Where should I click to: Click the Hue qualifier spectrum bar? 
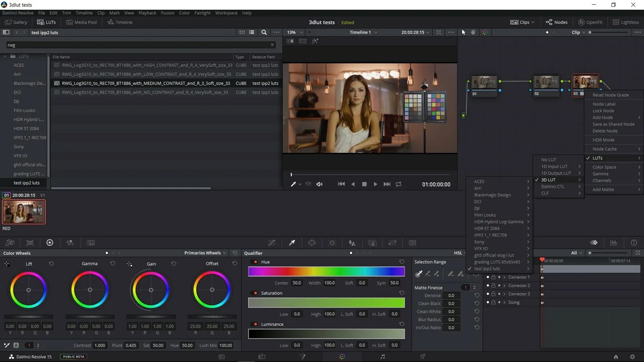[x=326, y=271]
